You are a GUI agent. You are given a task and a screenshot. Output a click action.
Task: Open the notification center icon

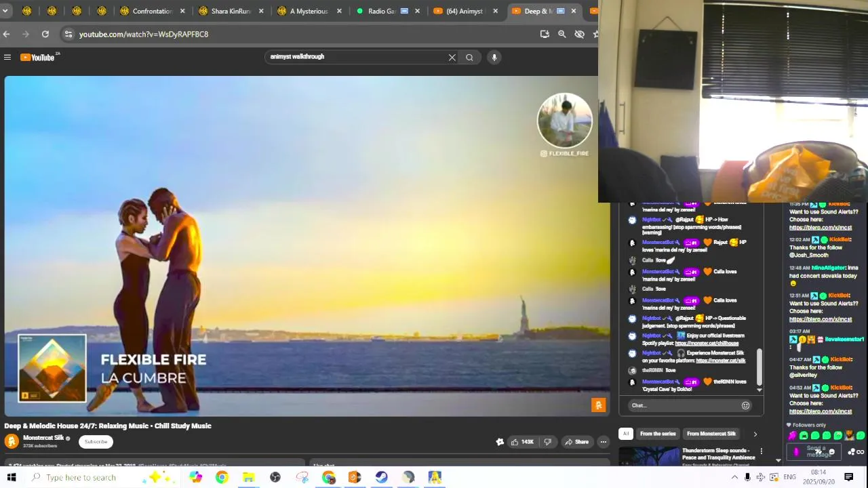(x=848, y=477)
